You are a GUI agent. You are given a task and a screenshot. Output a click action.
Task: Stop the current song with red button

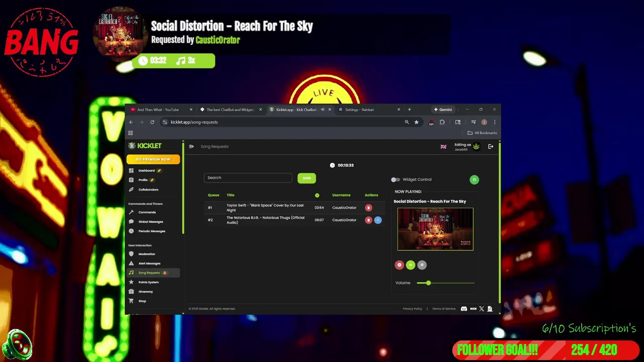399,265
